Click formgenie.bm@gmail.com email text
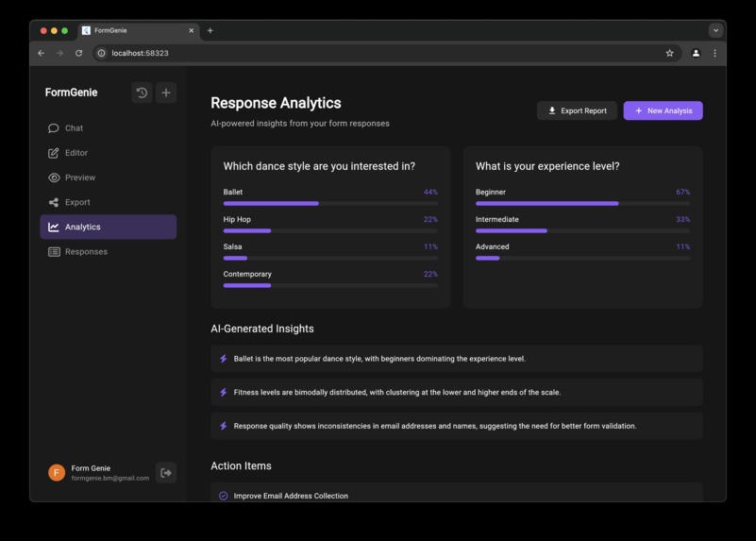The image size is (756, 541). point(109,479)
